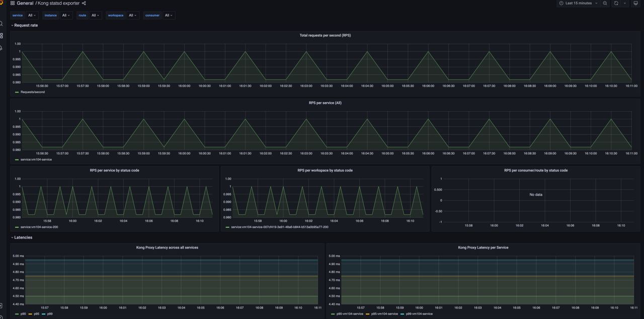Open the Last 15 minutes time picker
This screenshot has width=644, height=319.
coord(578,4)
